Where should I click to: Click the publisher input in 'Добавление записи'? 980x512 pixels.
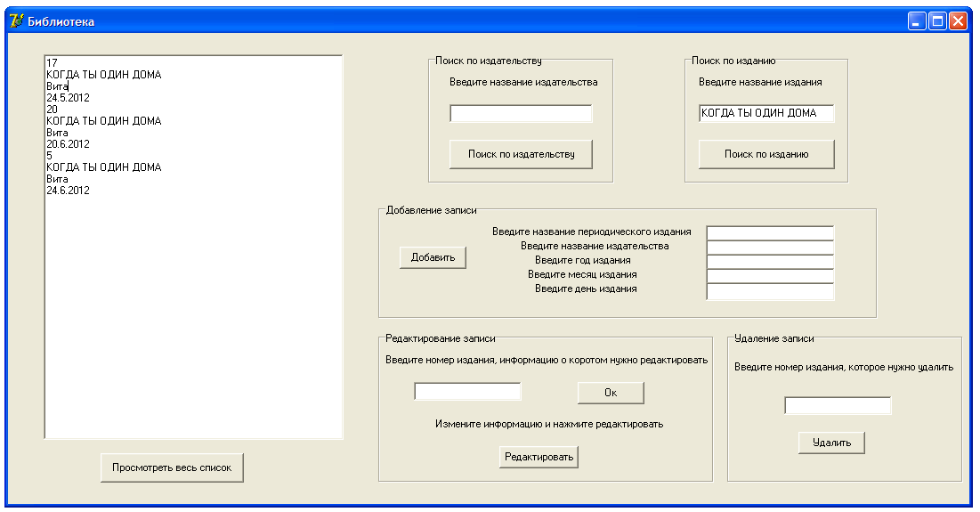[770, 247]
